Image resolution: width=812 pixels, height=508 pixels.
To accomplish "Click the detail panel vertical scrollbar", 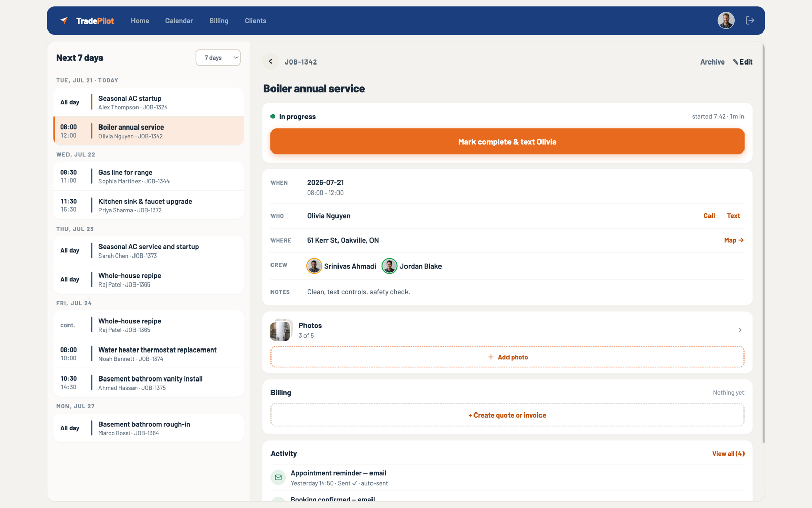I will point(763,244).
